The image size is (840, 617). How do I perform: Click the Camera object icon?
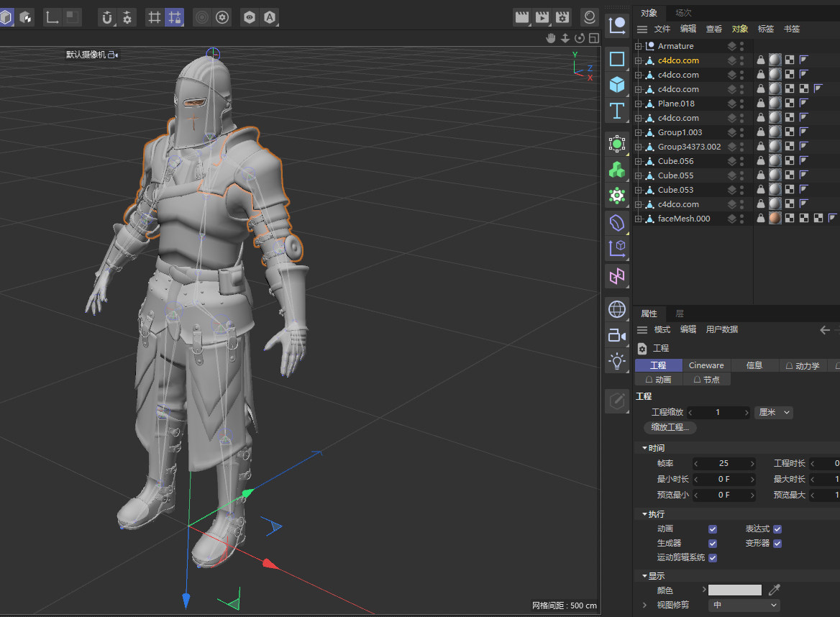616,335
